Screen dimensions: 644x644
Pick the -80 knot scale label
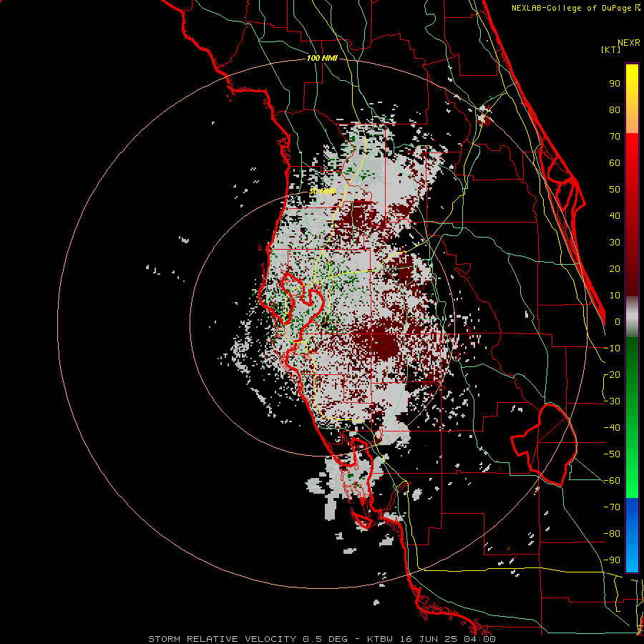click(612, 534)
